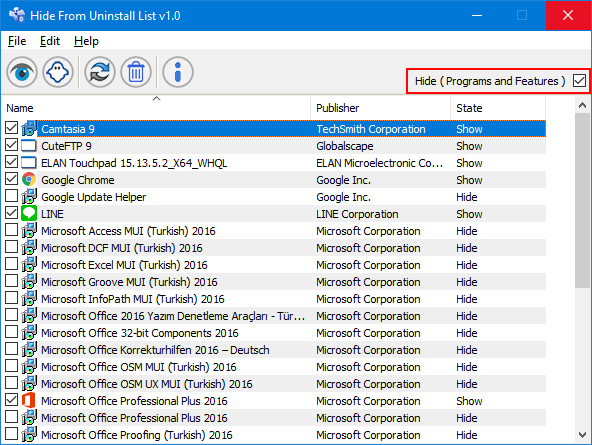This screenshot has width=592, height=445.
Task: Uncheck the CuteFTP 9 checkbox
Action: coord(11,145)
